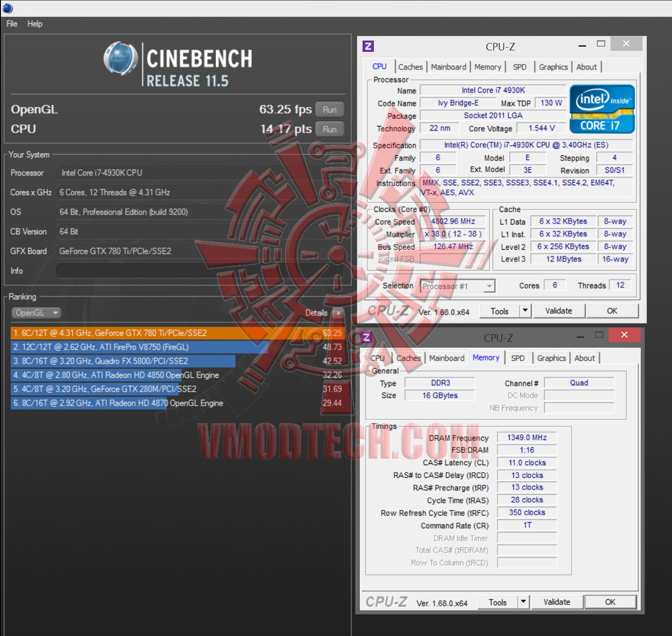Maximize the upper CPU-Z window
672x636 pixels.
[601, 44]
